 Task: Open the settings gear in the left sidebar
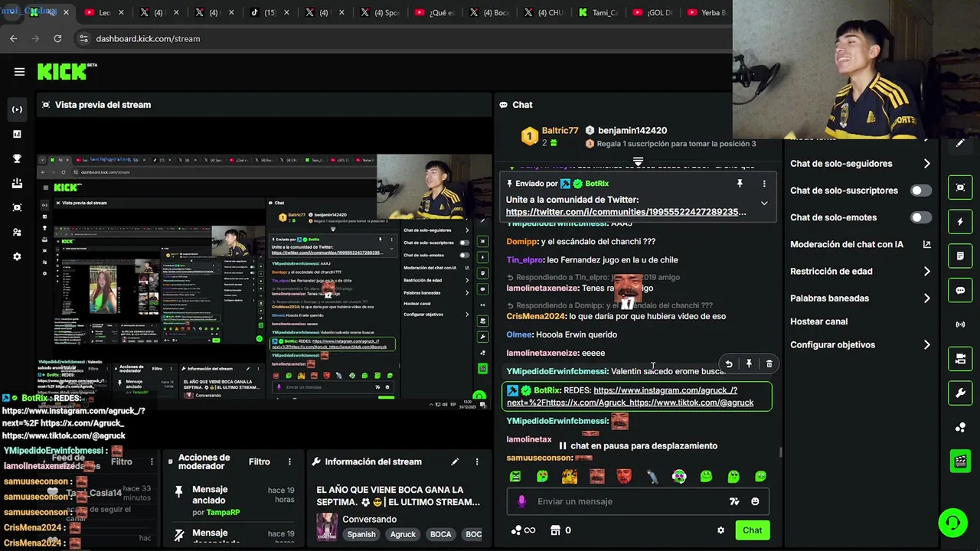[17, 256]
